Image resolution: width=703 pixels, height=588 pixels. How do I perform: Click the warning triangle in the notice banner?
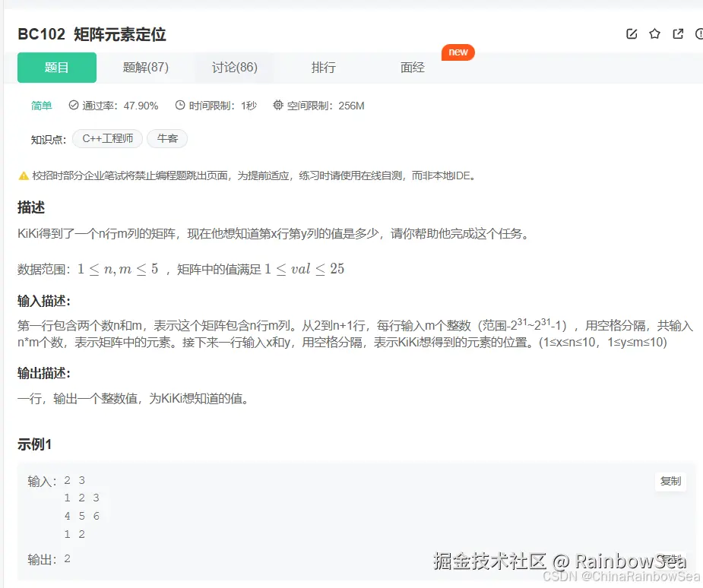pos(23,175)
